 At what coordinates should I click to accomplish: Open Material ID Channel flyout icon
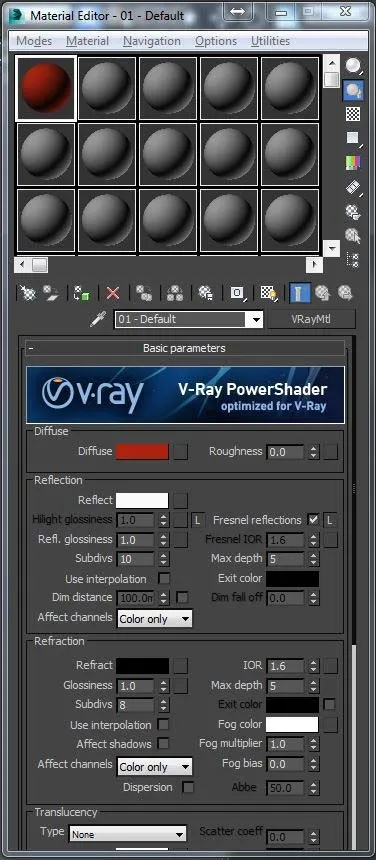(237, 293)
